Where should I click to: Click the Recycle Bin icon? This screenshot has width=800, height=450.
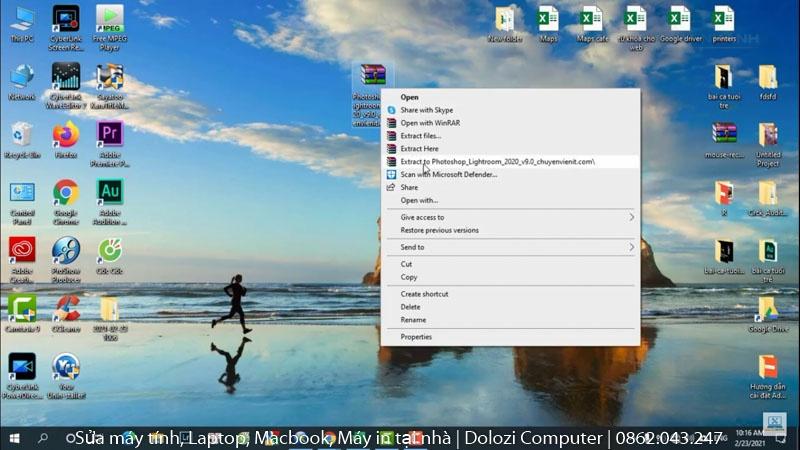pyautogui.click(x=21, y=135)
